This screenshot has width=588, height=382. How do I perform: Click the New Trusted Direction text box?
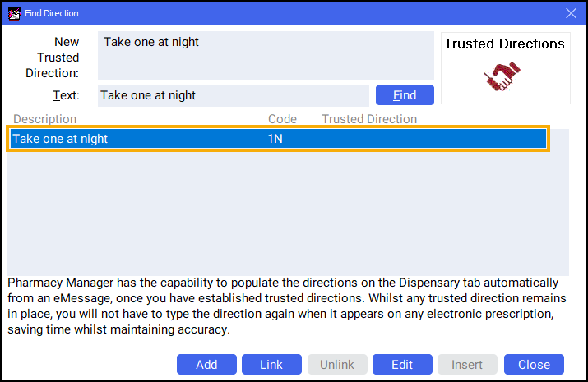[x=265, y=55]
